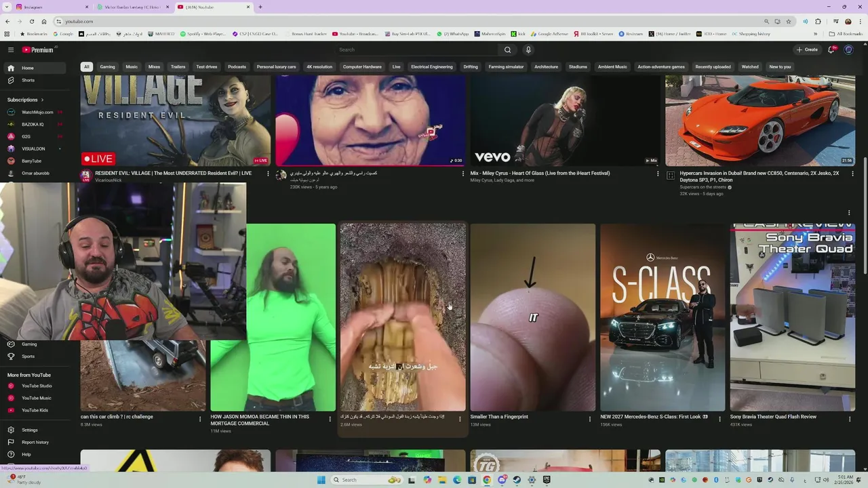The image size is (868, 488).
Task: Expand the Subscriptions section
Action: pyautogui.click(x=26, y=100)
